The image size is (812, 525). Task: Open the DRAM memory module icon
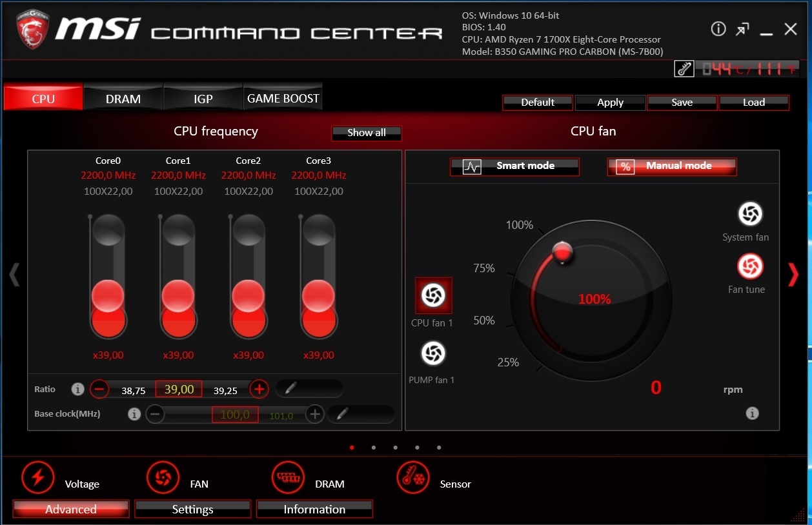point(288,477)
